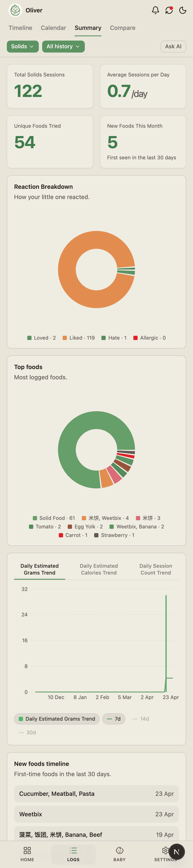Click Oliver's avatar picture

pos(15,10)
